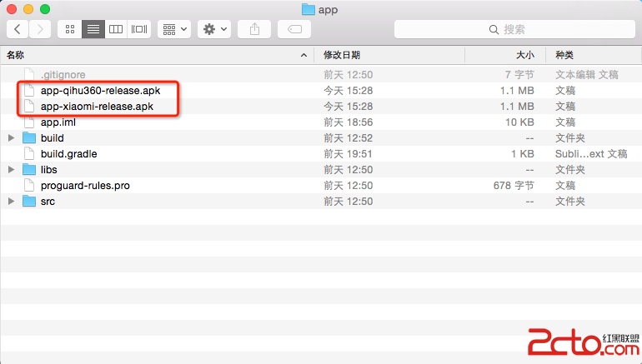Image resolution: width=642 pixels, height=364 pixels.
Task: Go forward with the right chevron button
Action: pos(40,29)
